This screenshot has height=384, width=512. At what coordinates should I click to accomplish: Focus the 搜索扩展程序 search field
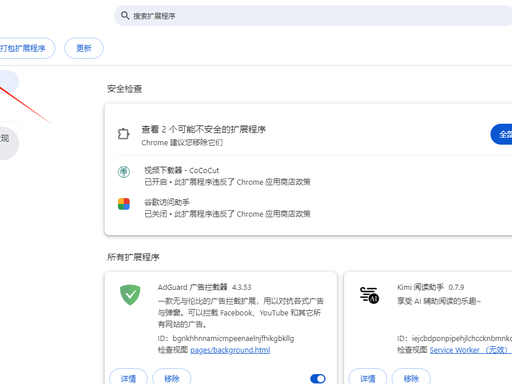coord(313,16)
